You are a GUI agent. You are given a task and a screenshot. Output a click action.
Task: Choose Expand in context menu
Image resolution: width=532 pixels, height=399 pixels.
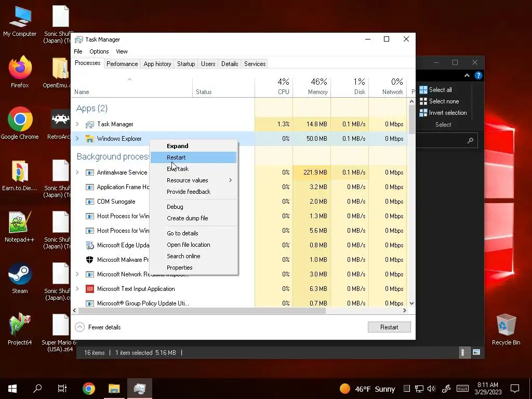click(x=193, y=146)
